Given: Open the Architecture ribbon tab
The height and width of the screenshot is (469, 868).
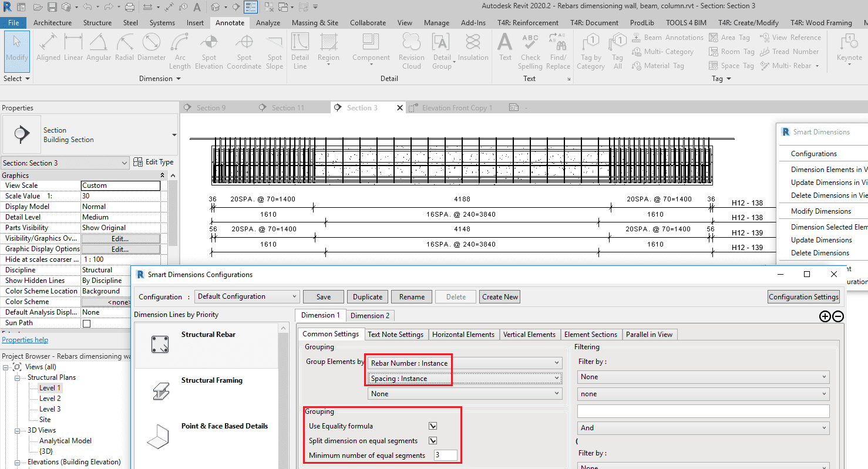Looking at the screenshot, I should 52,23.
